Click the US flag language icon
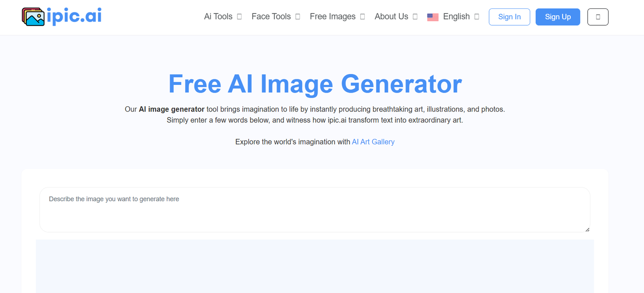 coord(433,17)
